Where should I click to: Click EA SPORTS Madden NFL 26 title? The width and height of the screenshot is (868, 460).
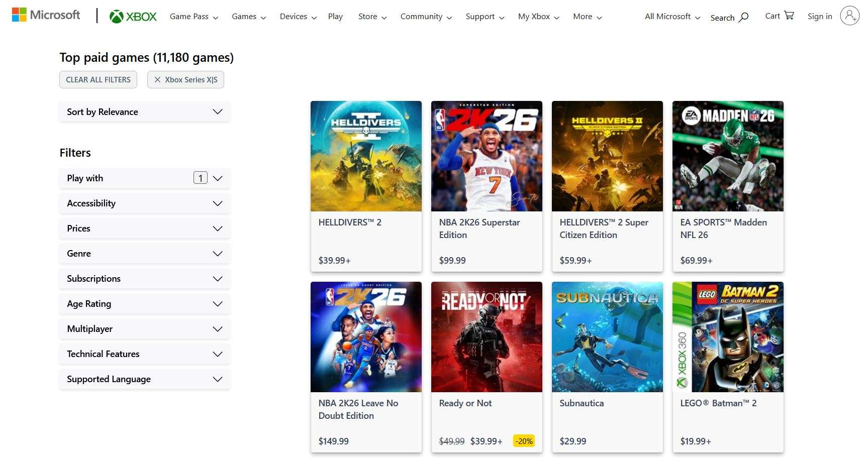coord(723,228)
